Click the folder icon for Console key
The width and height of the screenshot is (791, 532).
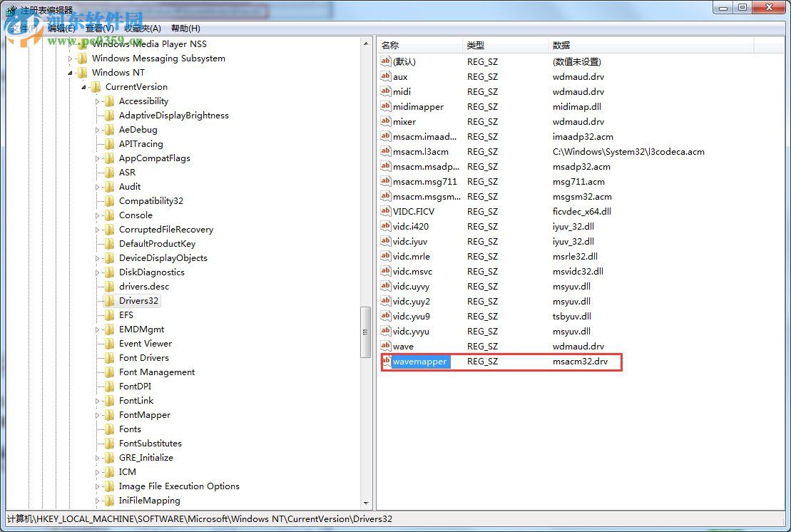tap(111, 215)
